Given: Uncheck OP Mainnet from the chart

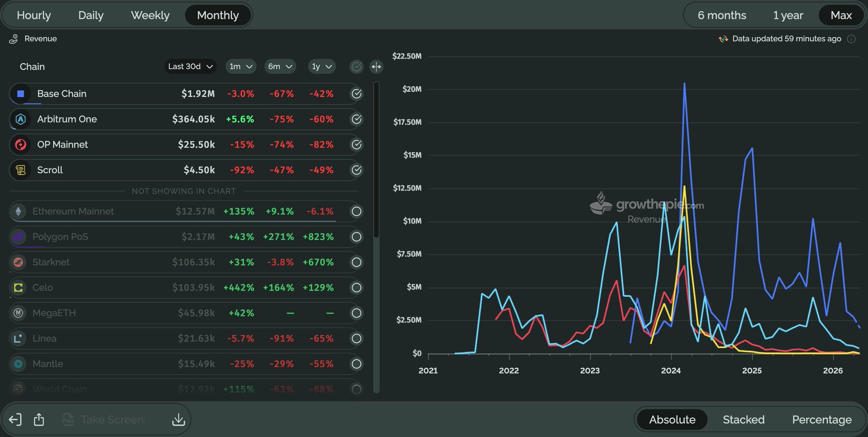Looking at the screenshot, I should click(x=357, y=145).
